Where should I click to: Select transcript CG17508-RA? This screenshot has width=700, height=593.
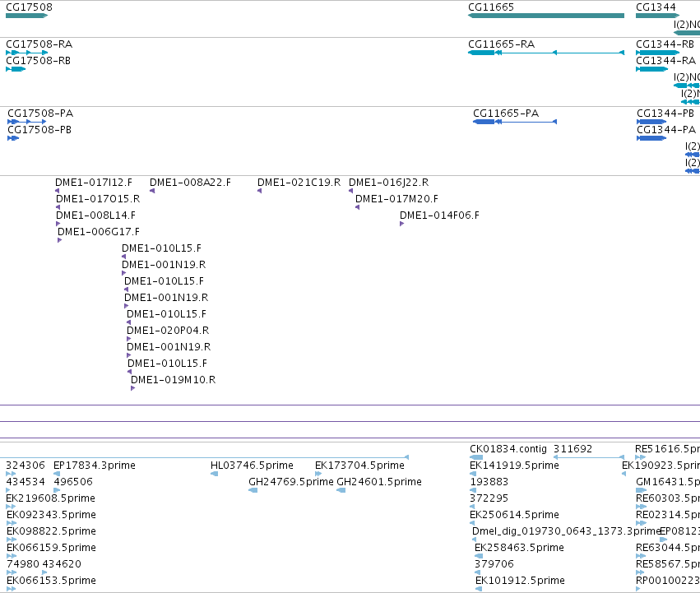click(x=27, y=53)
